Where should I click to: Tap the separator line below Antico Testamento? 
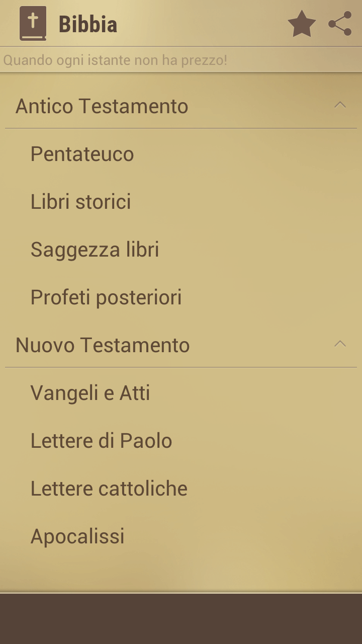181,128
